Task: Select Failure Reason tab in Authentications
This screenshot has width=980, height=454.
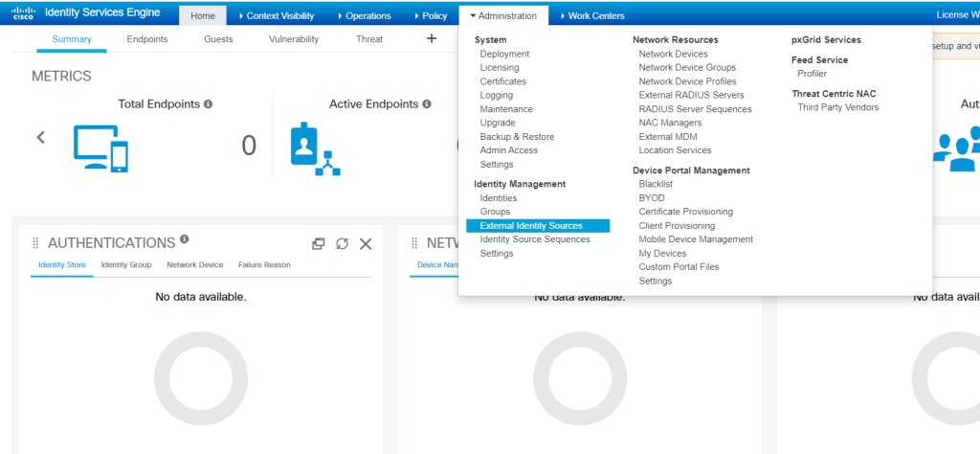Action: pyautogui.click(x=264, y=265)
